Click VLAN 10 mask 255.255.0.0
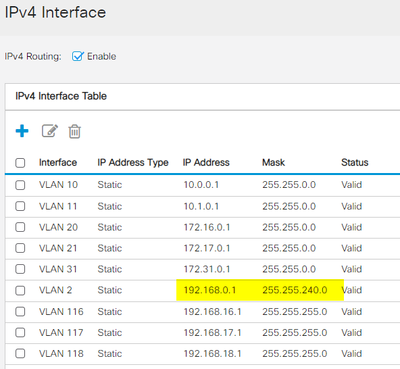 point(289,185)
